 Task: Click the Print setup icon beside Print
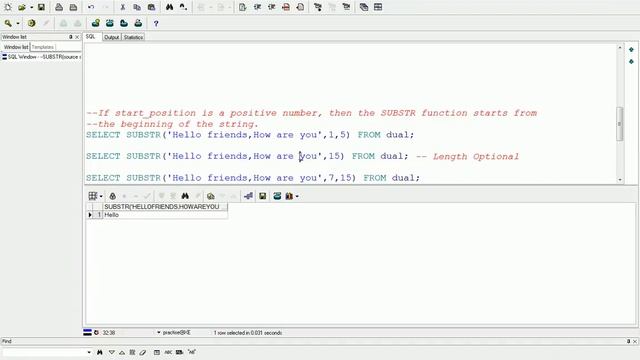[x=73, y=7]
